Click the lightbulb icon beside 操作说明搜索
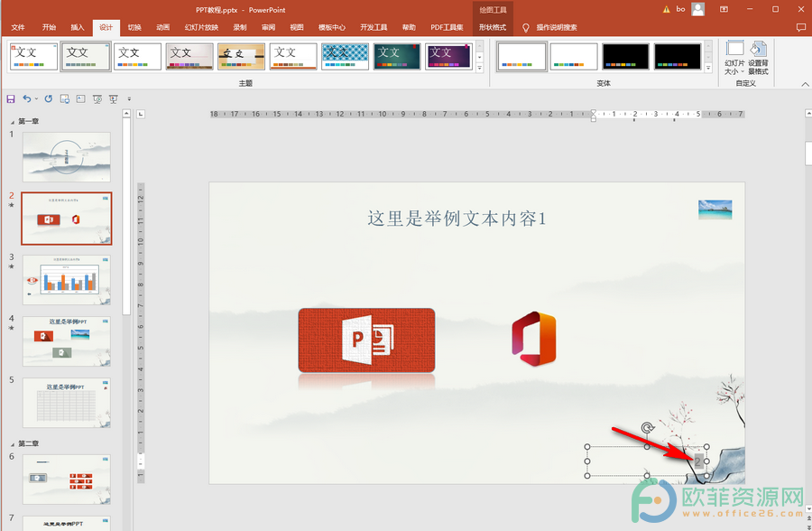The image size is (812, 531). (526, 27)
